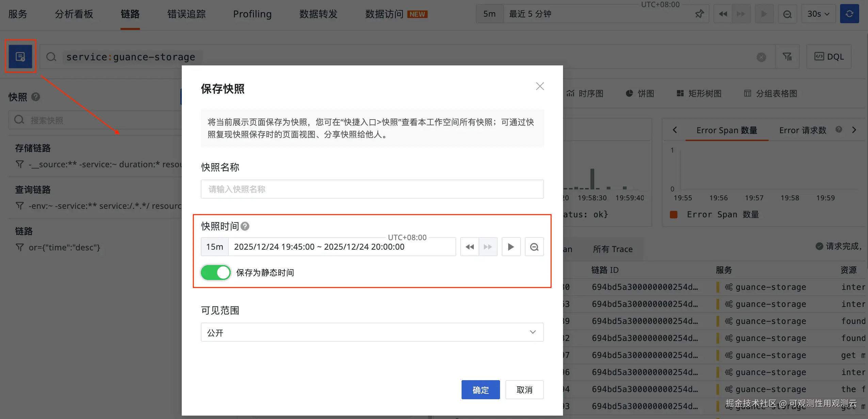Click the rewind icon in snapshot time row
The width and height of the screenshot is (868, 419).
coord(469,247)
